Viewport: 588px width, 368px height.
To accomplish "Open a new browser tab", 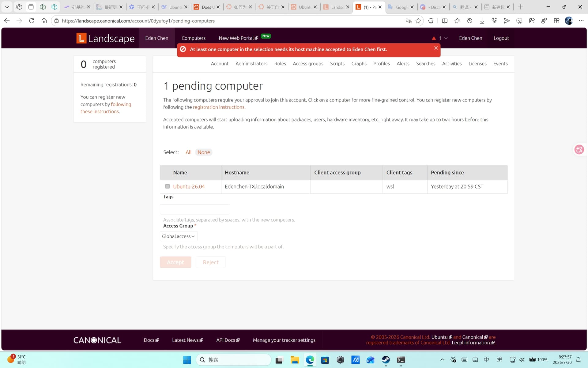I will (x=521, y=7).
